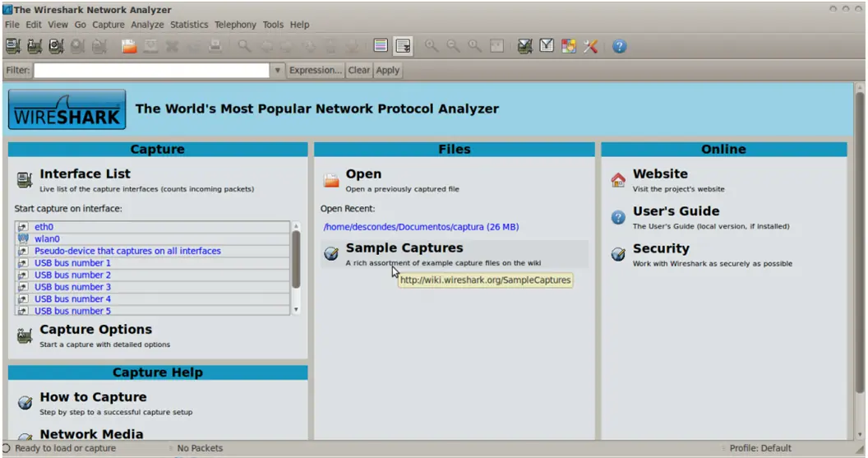
Task: Open the Edit menu
Action: [x=34, y=25]
